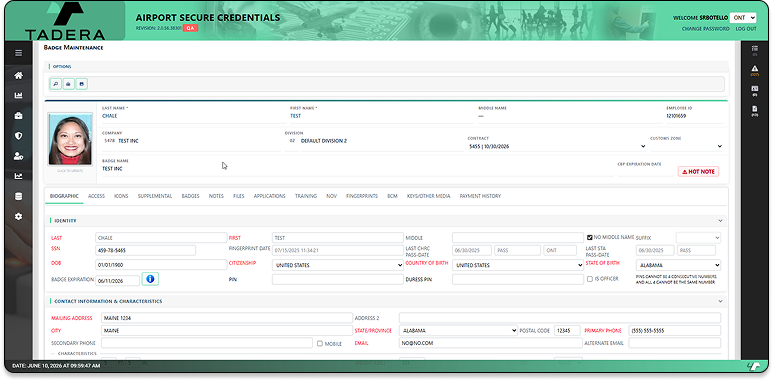Open the ONT airport dropdown
773x381 pixels.
(742, 18)
